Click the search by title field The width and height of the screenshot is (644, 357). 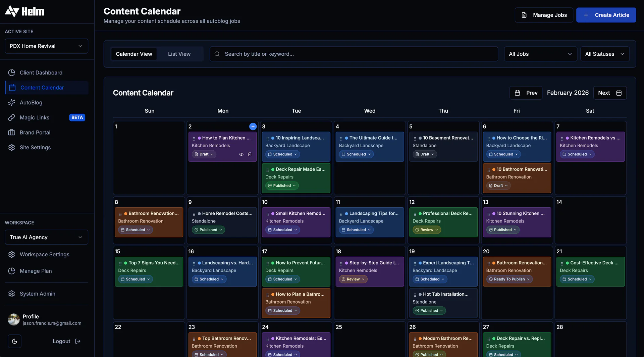354,54
